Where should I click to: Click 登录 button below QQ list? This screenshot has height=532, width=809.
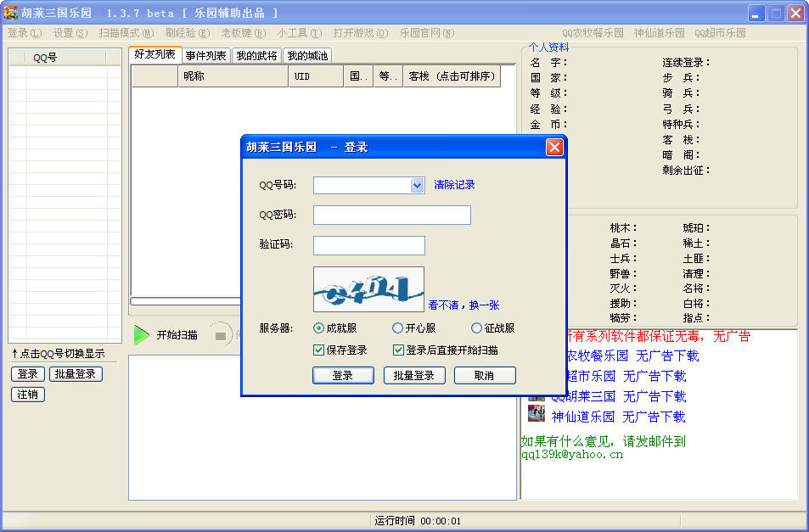pyautogui.click(x=28, y=374)
